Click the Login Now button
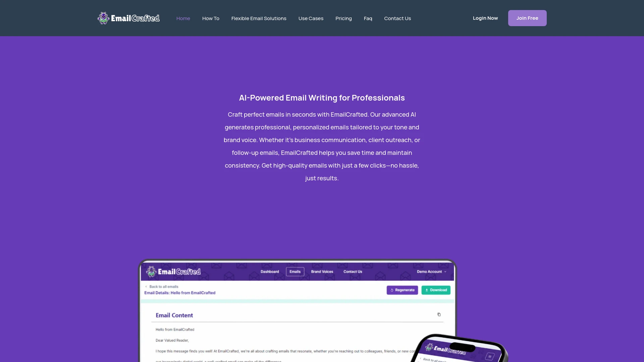 click(x=485, y=18)
